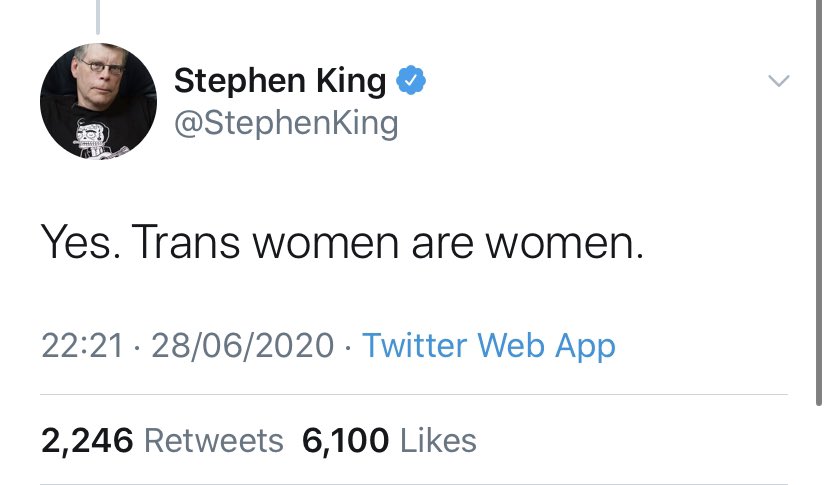Click the tweet text about trans women
Viewport: 828px width, 485px height.
(342, 243)
